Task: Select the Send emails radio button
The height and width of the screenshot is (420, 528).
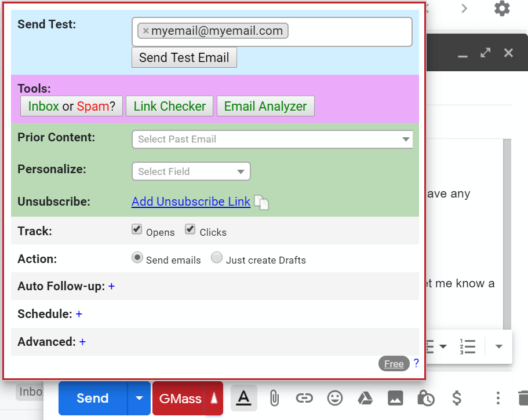Action: (x=137, y=257)
